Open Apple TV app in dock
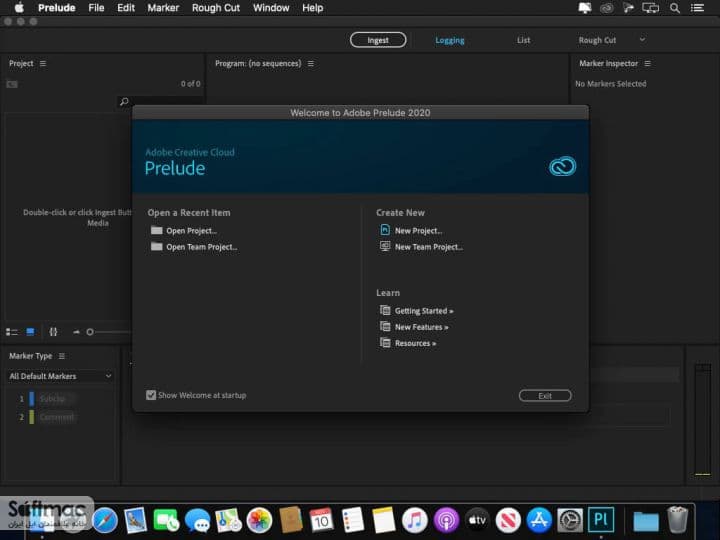This screenshot has width=720, height=540. (477, 521)
